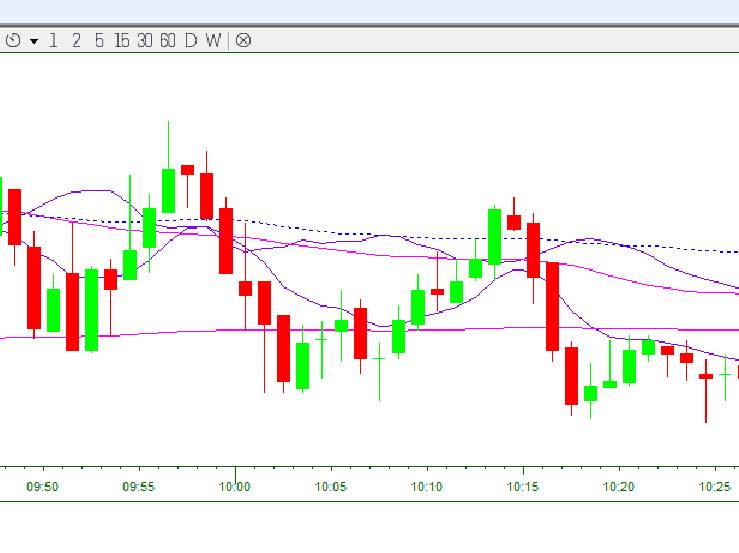This screenshot has height=553, width=739.
Task: Select the 10:10 time axis label
Action: (427, 487)
